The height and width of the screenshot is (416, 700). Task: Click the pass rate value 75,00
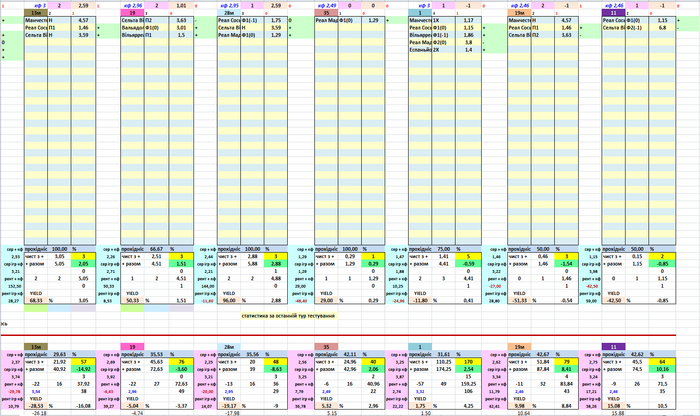[444, 249]
